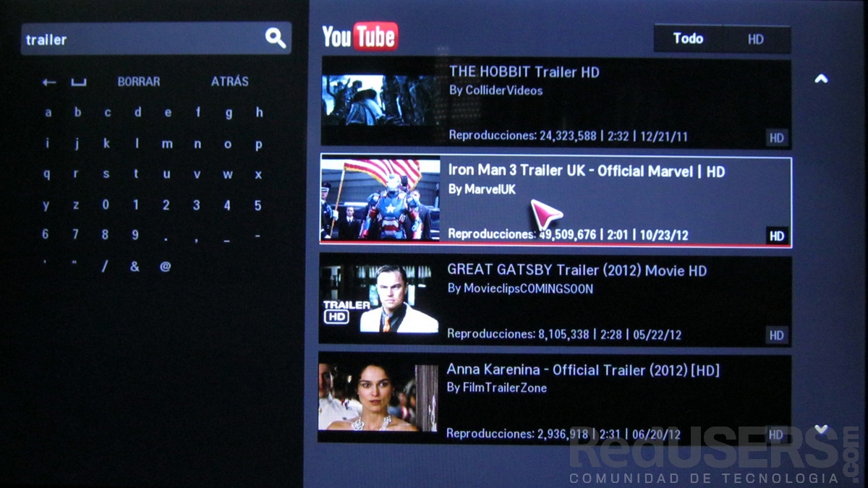Tap the 'h' key on keyboard

tap(259, 113)
